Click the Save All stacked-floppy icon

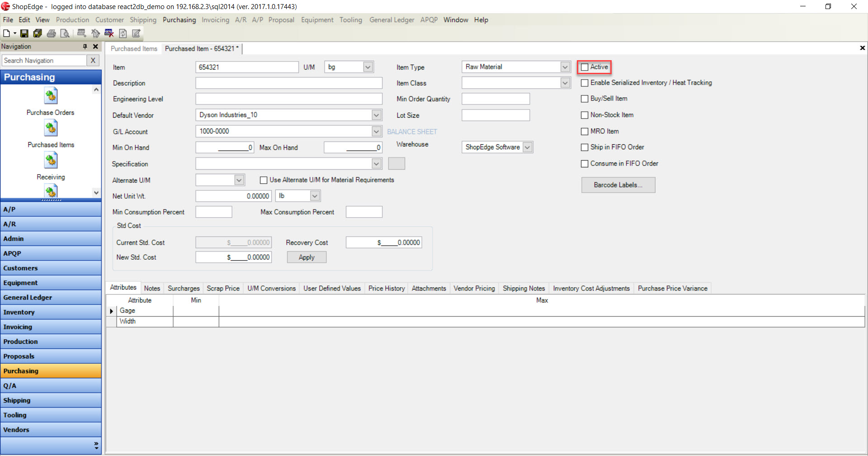pos(38,33)
